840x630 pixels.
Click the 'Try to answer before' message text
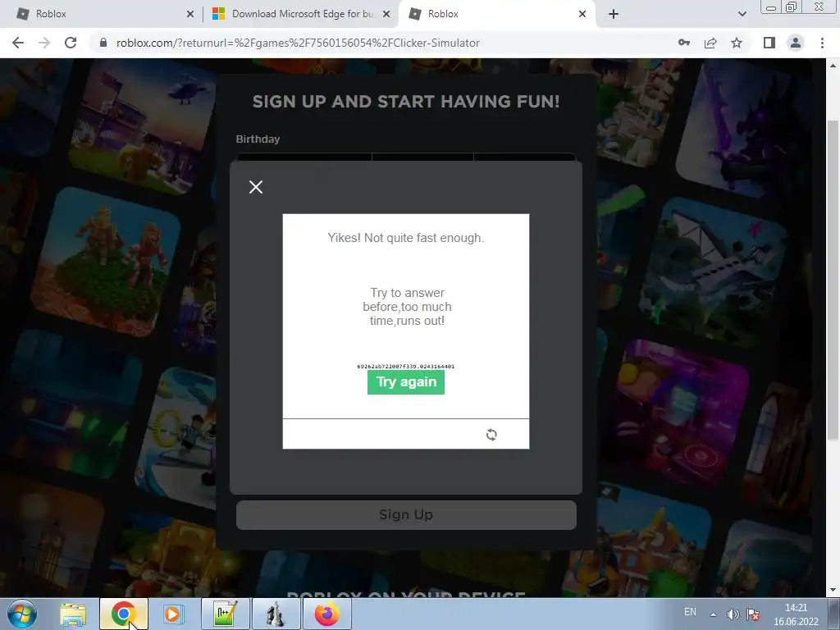coord(407,307)
